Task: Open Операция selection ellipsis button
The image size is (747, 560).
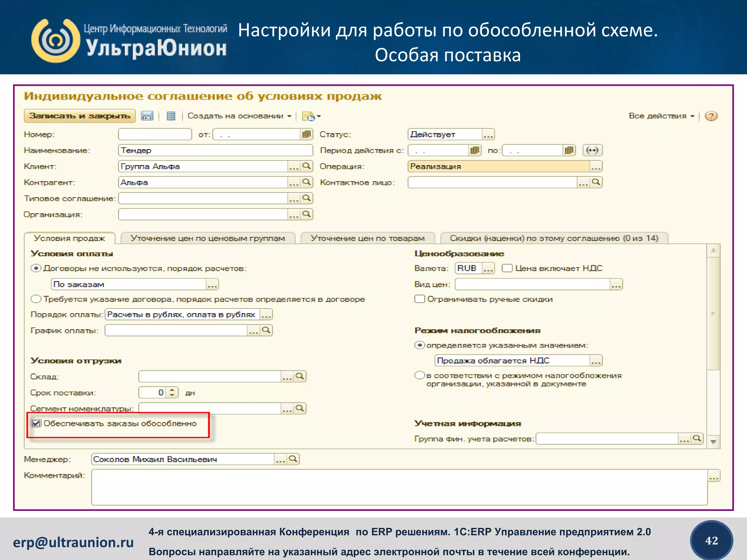Action: pyautogui.click(x=596, y=166)
